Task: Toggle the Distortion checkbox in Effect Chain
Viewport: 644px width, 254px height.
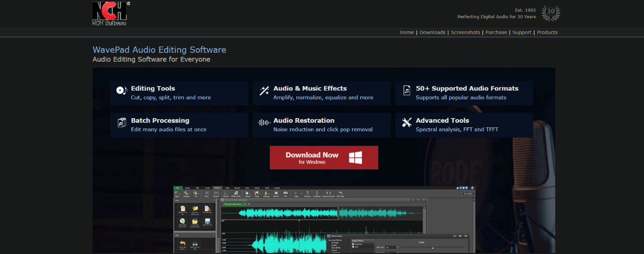Action: (353, 244)
